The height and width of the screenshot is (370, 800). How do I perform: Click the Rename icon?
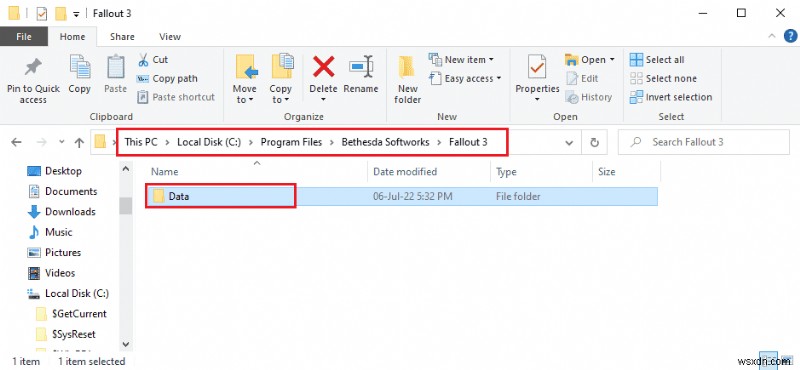point(361,67)
